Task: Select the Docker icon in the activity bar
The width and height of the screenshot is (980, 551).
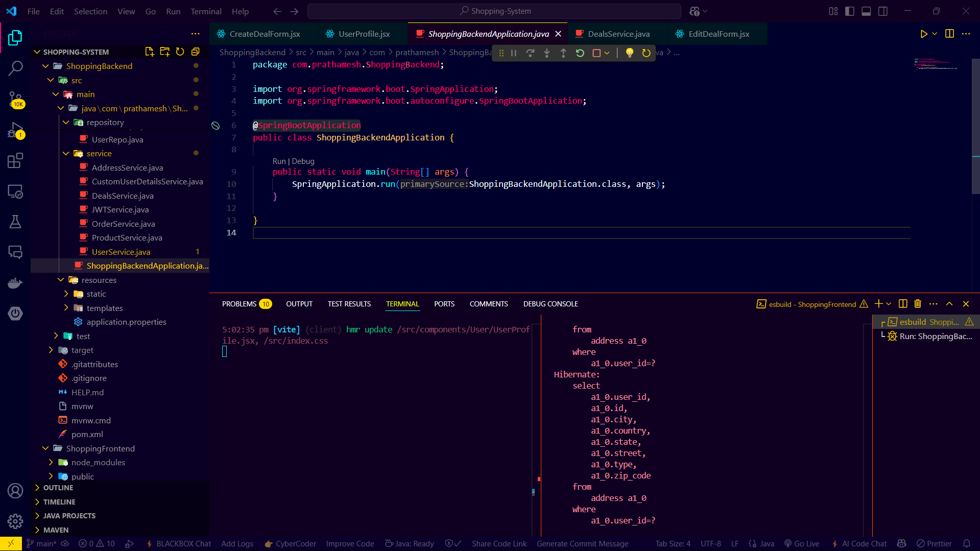Action: pos(15,283)
